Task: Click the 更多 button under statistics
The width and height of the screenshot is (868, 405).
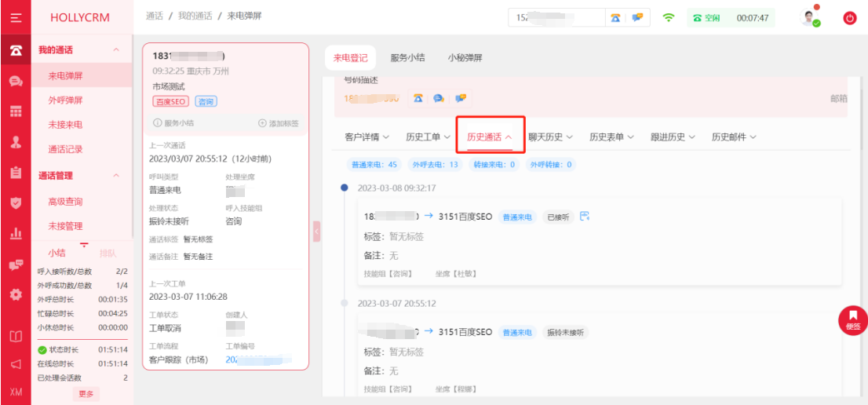Action: [x=86, y=394]
